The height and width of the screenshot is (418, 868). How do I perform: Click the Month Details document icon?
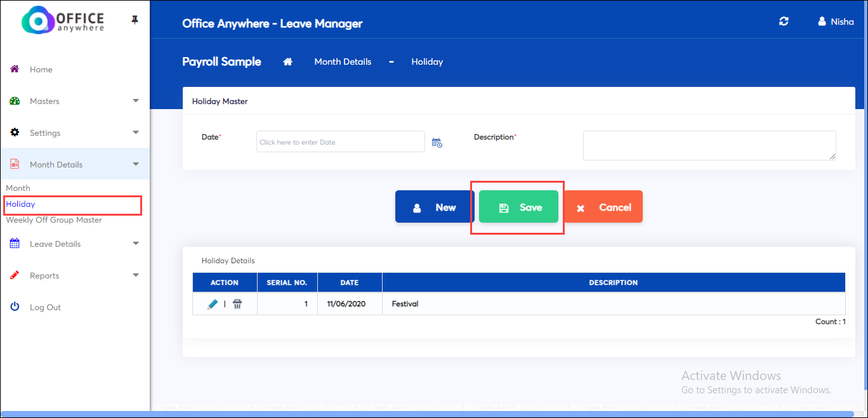(15, 164)
